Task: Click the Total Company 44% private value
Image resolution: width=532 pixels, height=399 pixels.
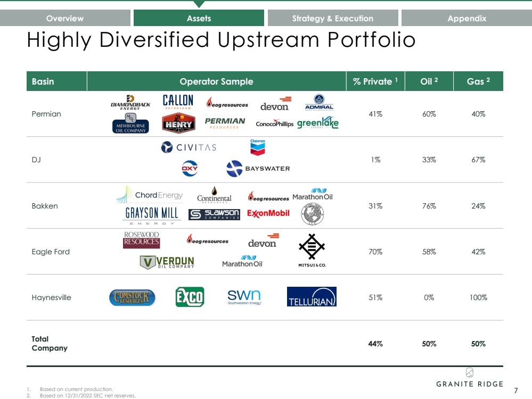Action: coord(375,344)
